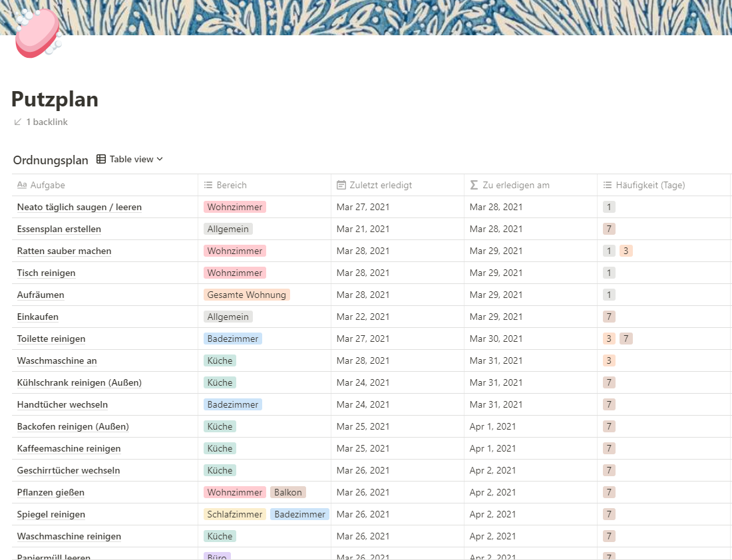
Task: Click the Balkon tag in Pflanzen gießen row
Action: tap(287, 493)
